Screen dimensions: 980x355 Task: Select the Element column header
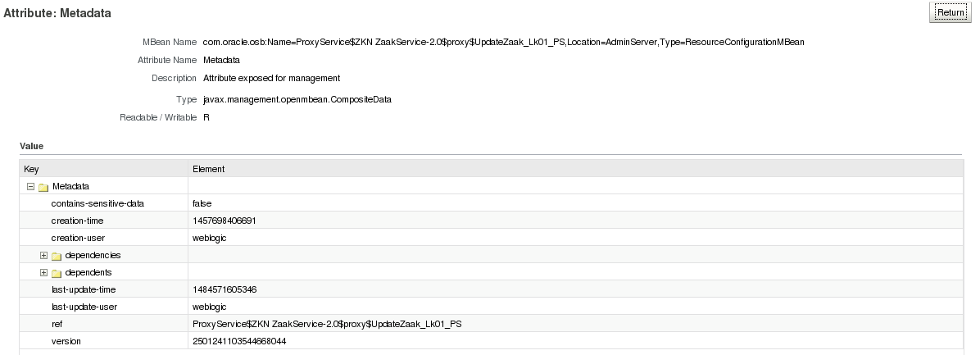(x=208, y=169)
